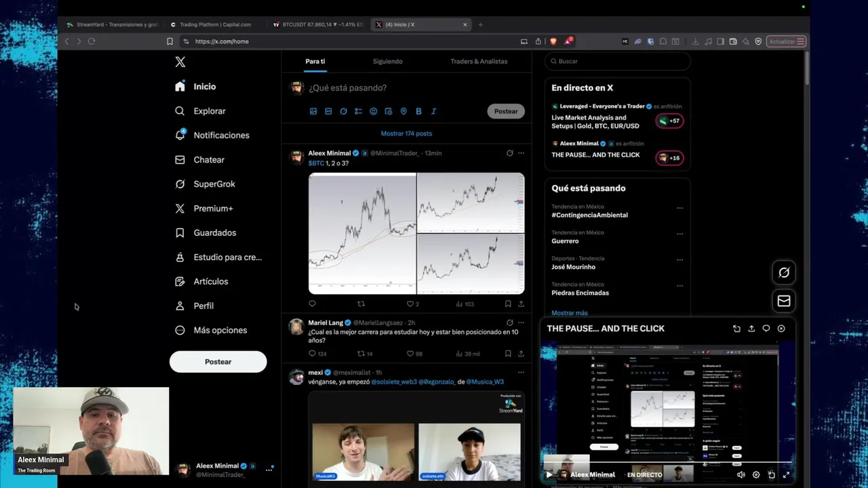Screen dimensions: 868x488
Task: Open #ContingenciaAmbiental trend
Action: (x=589, y=215)
